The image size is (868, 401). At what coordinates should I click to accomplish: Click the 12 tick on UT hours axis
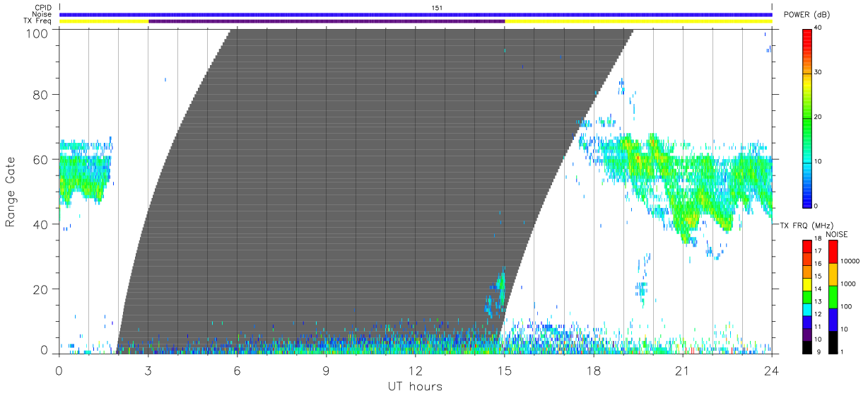pyautogui.click(x=415, y=370)
